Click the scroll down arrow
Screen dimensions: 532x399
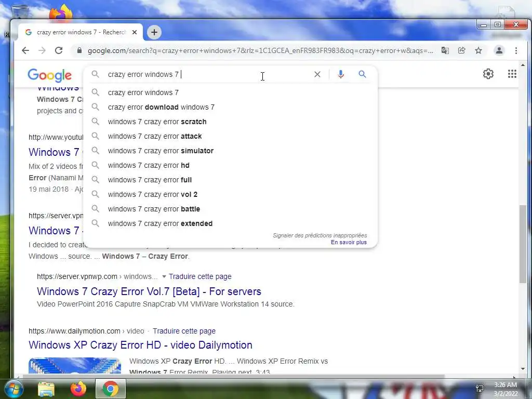coord(523,369)
